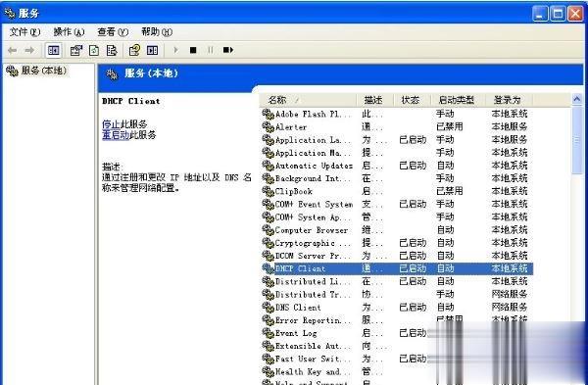Select the COM+ Event System service name
Screen dimensions: 588x385
(314, 205)
